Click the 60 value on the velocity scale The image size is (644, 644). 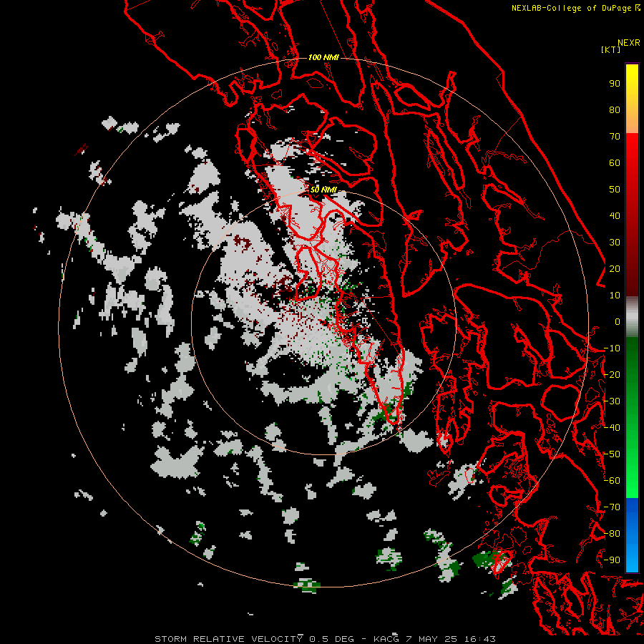[615, 163]
